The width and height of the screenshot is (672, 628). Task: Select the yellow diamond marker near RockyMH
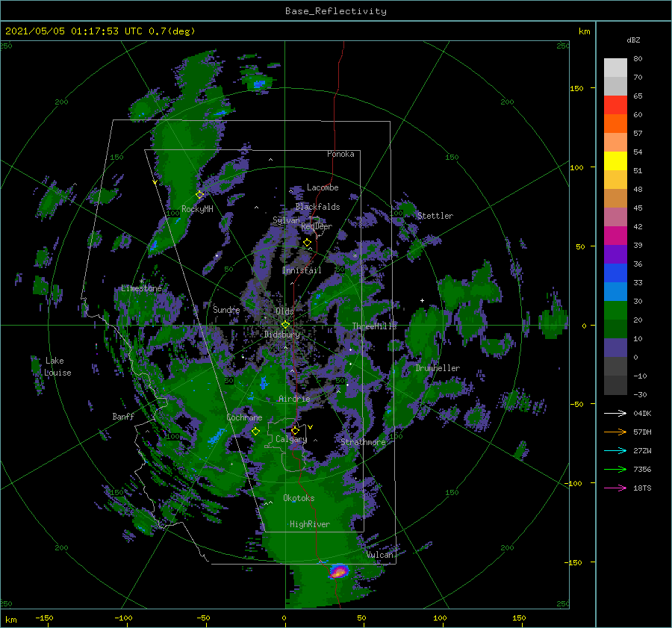pos(199,195)
